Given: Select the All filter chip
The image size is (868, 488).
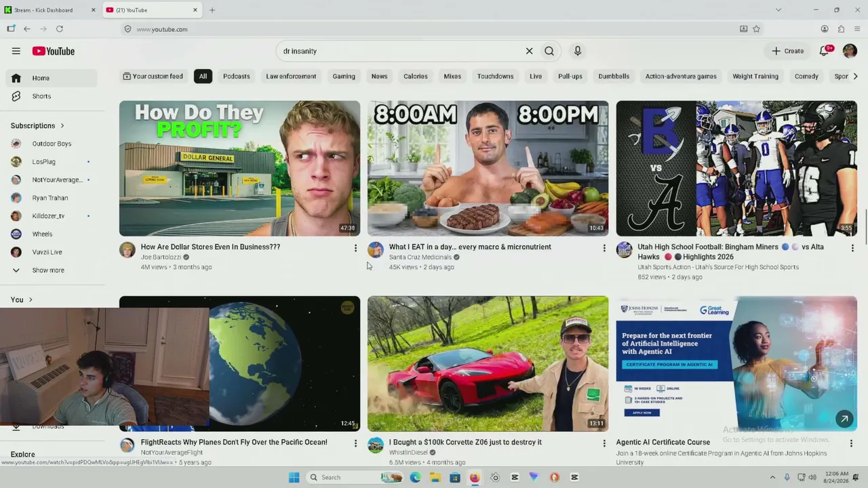Looking at the screenshot, I should pyautogui.click(x=203, y=77).
